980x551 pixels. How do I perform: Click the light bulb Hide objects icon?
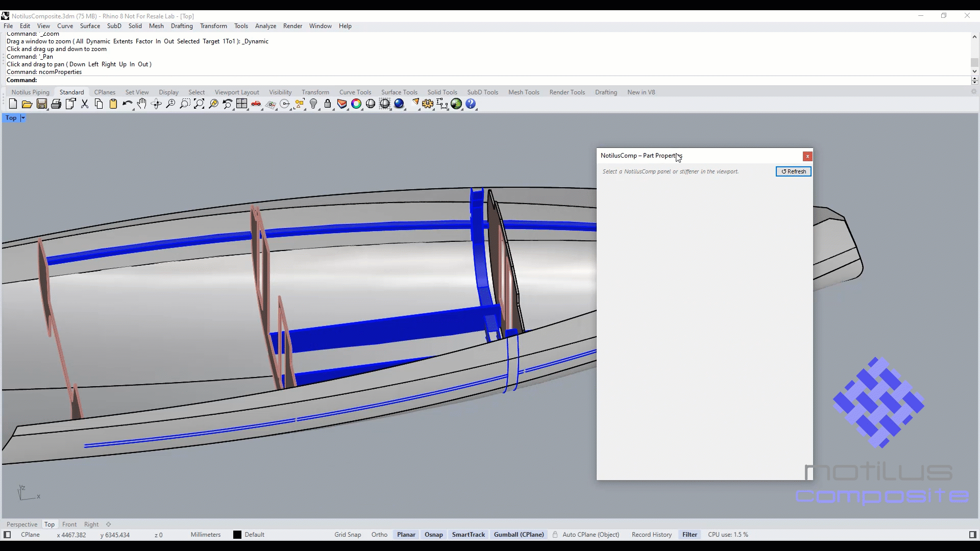pos(313,104)
